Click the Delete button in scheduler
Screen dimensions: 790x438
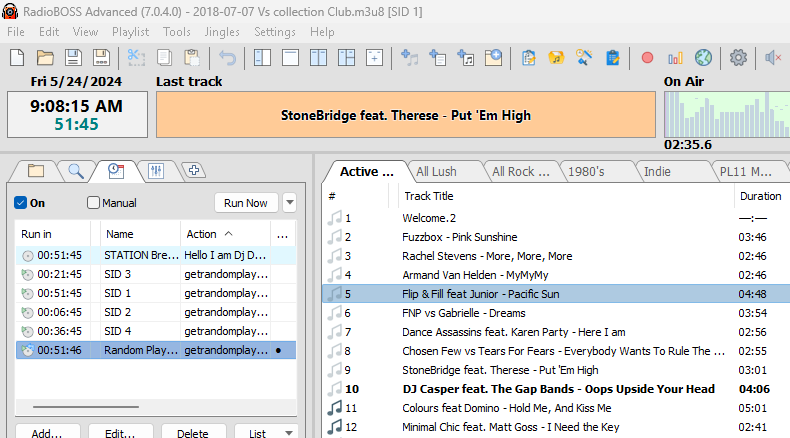click(x=192, y=433)
